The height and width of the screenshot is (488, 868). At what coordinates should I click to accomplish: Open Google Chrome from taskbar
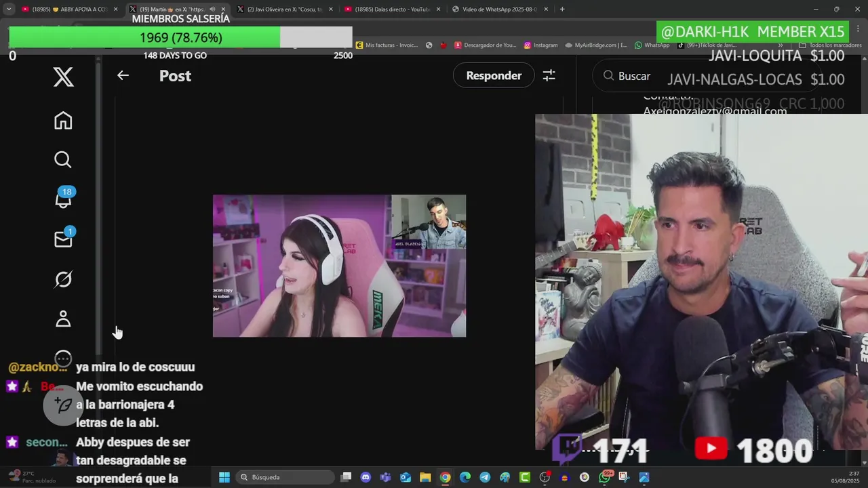click(445, 477)
